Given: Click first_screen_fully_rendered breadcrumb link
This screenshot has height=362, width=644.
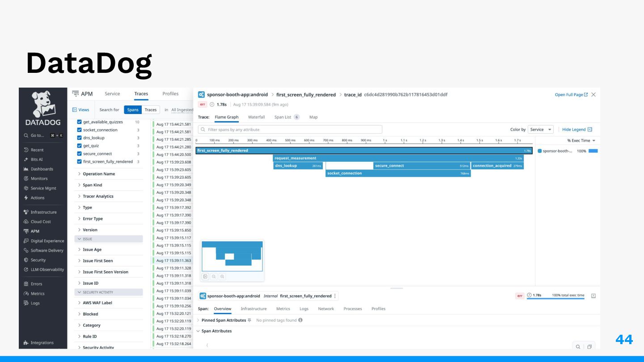Looking at the screenshot, I should [x=306, y=95].
